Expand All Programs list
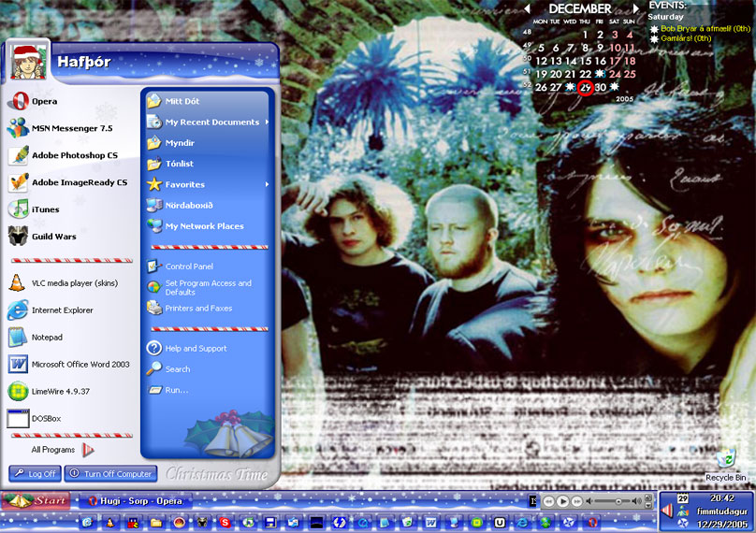This screenshot has width=756, height=533. tap(63, 450)
